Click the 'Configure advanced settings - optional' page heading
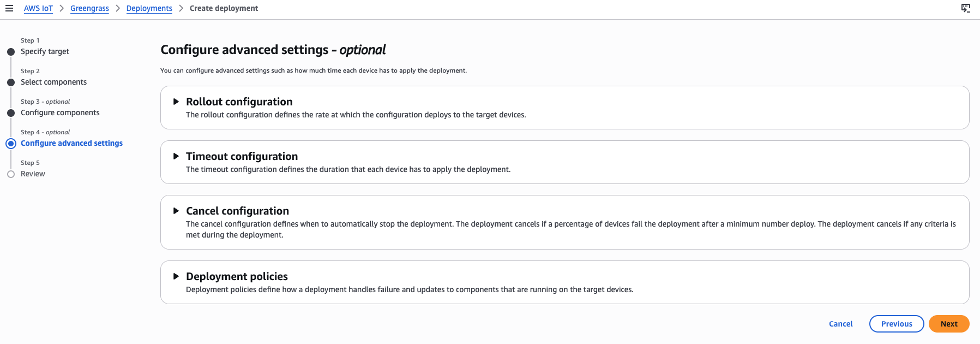The height and width of the screenshot is (344, 980). point(273,50)
